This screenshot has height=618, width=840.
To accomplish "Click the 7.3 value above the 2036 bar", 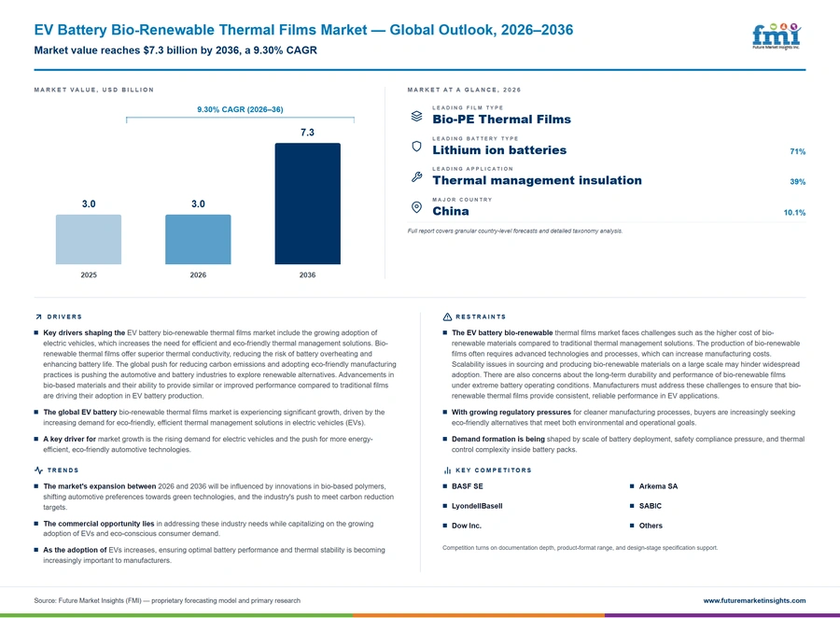I will [307, 133].
